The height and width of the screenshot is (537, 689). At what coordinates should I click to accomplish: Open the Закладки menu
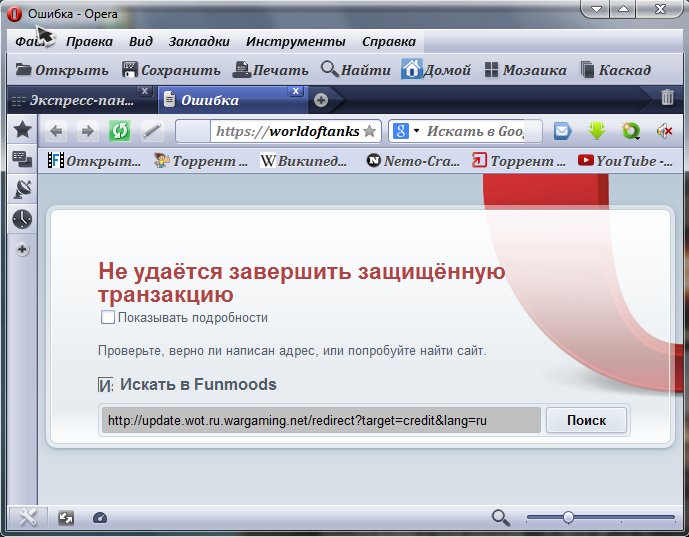click(199, 42)
